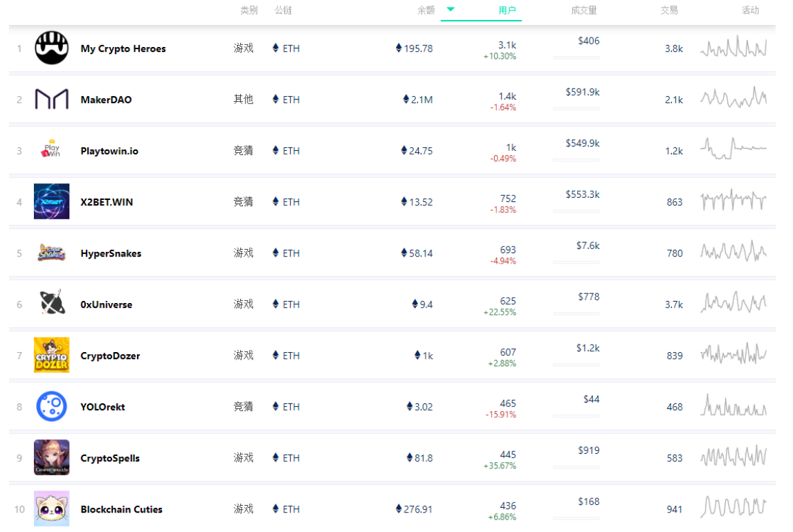Click the HyperSnakes logo icon
Viewport: 793px width, 532px height.
click(x=52, y=253)
